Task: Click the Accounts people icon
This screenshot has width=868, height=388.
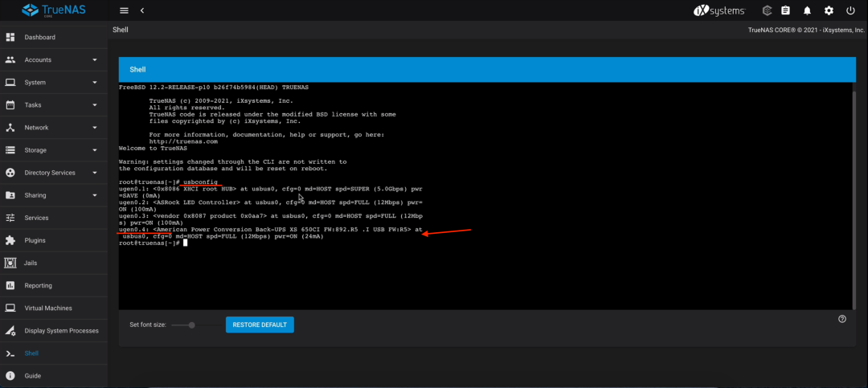Action: (10, 59)
